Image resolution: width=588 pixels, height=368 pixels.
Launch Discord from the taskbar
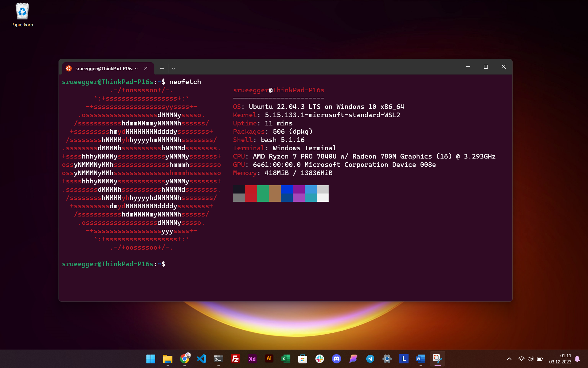pyautogui.click(x=337, y=359)
